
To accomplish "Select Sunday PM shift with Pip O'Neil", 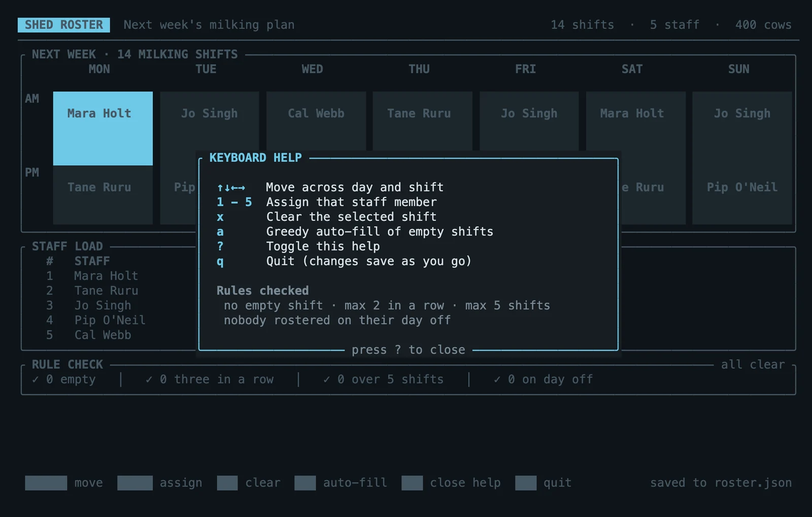I will coord(742,195).
